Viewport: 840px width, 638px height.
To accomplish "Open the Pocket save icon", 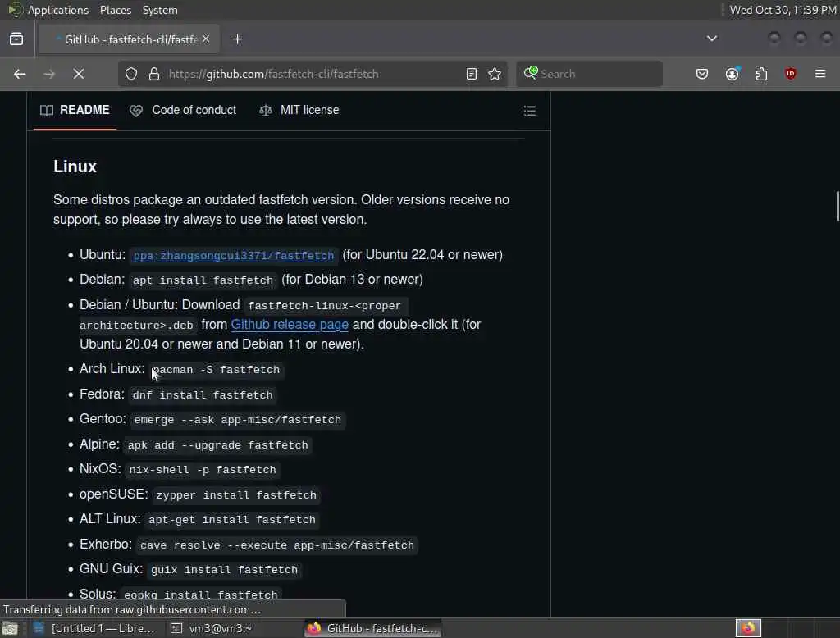I will click(702, 74).
